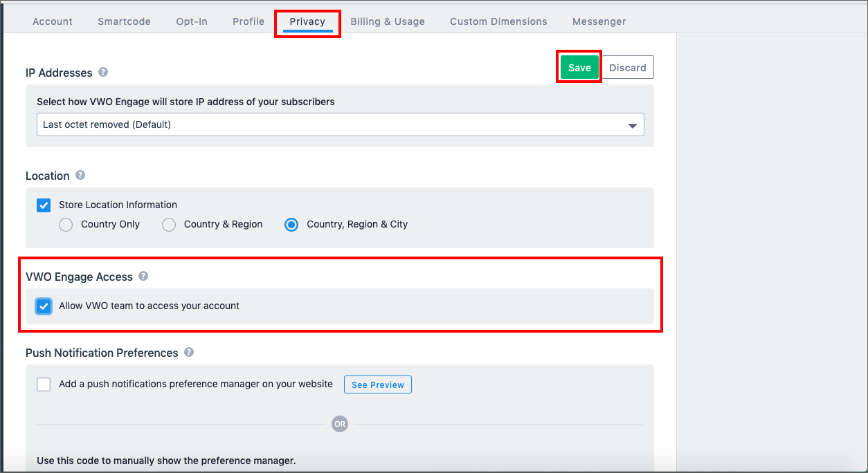Switch to the Smartcode tab
868x473 pixels.
pos(124,21)
